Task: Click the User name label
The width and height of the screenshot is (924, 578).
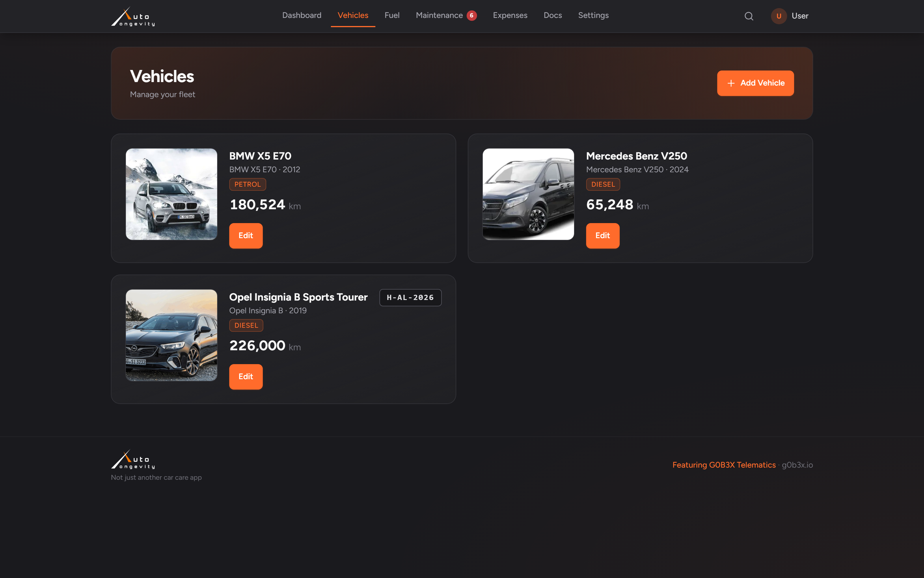Action: coord(800,16)
